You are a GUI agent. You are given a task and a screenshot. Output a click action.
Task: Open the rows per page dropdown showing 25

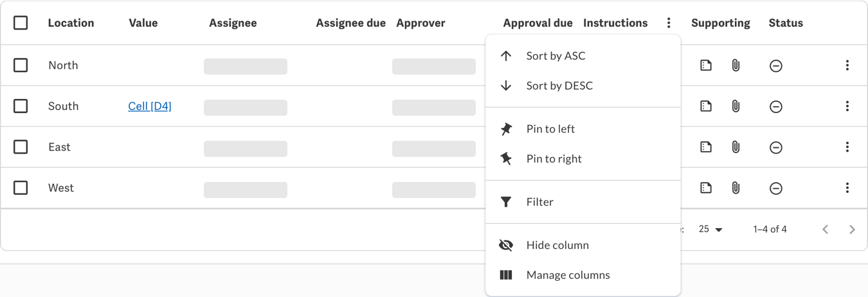pos(710,230)
